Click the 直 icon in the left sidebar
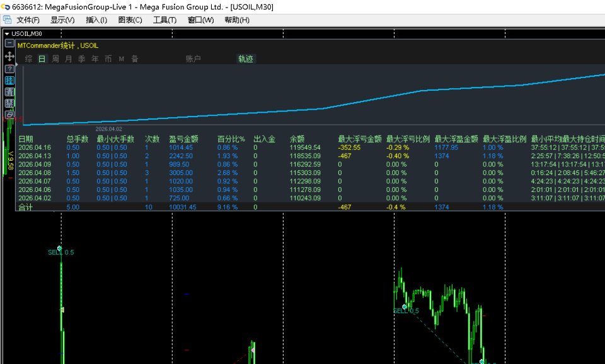The height and width of the screenshot is (364, 605). pyautogui.click(x=9, y=92)
